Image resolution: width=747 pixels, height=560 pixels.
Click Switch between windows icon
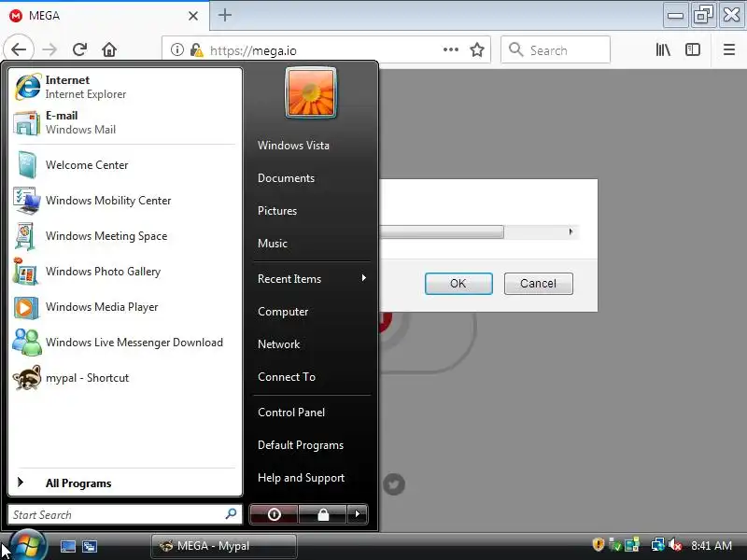tap(89, 546)
